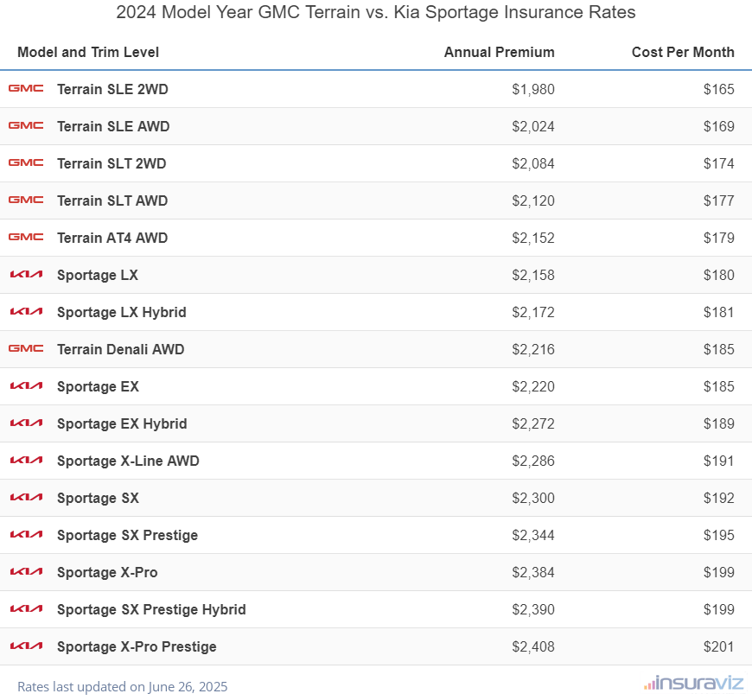Select the Sportage SX Prestige Hybrid row label
This screenshot has width=752, height=700.
[151, 609]
